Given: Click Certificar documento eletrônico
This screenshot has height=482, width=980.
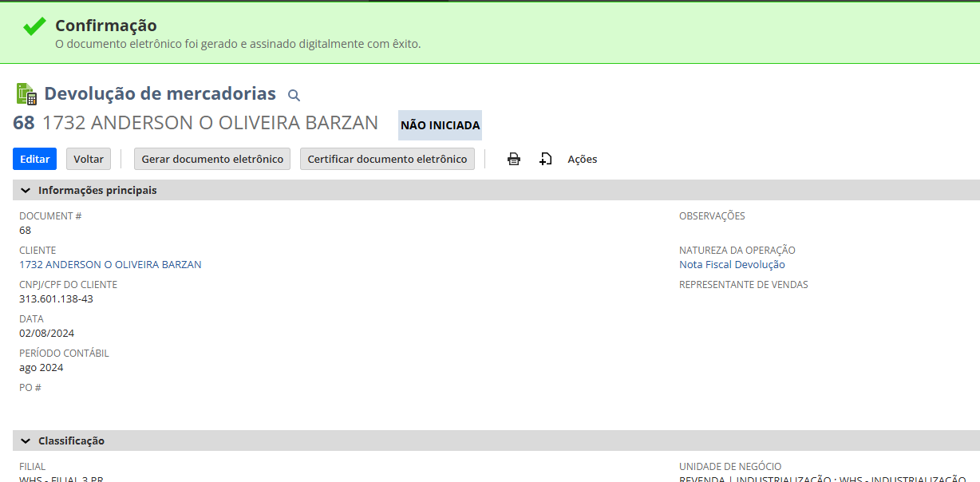Looking at the screenshot, I should click(387, 159).
